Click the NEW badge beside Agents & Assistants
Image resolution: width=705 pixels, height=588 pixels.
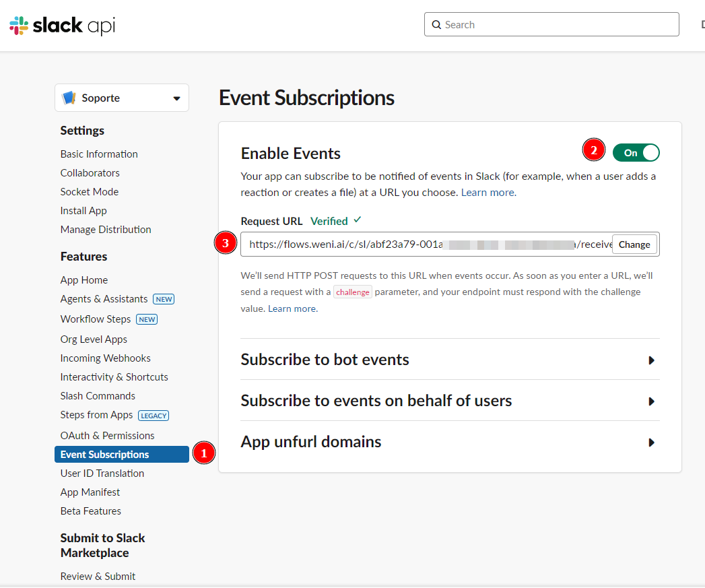pyautogui.click(x=164, y=299)
